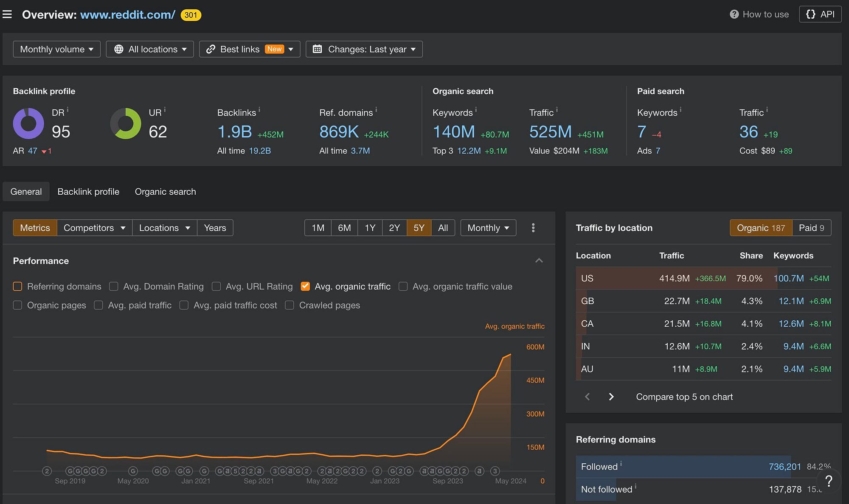Click the floating question mark help button
Image resolution: width=849 pixels, height=504 pixels.
[x=828, y=481]
